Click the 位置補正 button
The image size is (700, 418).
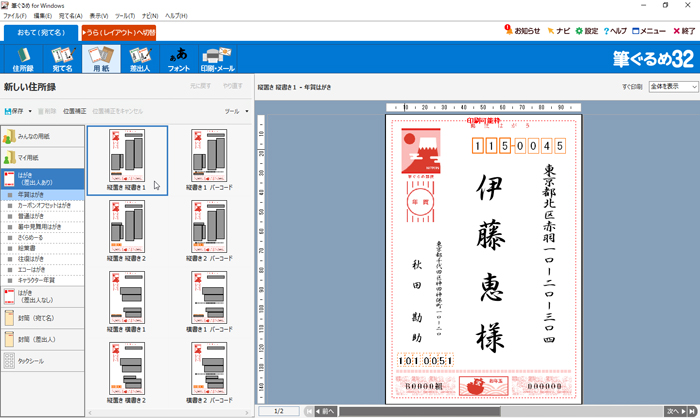[x=74, y=111]
